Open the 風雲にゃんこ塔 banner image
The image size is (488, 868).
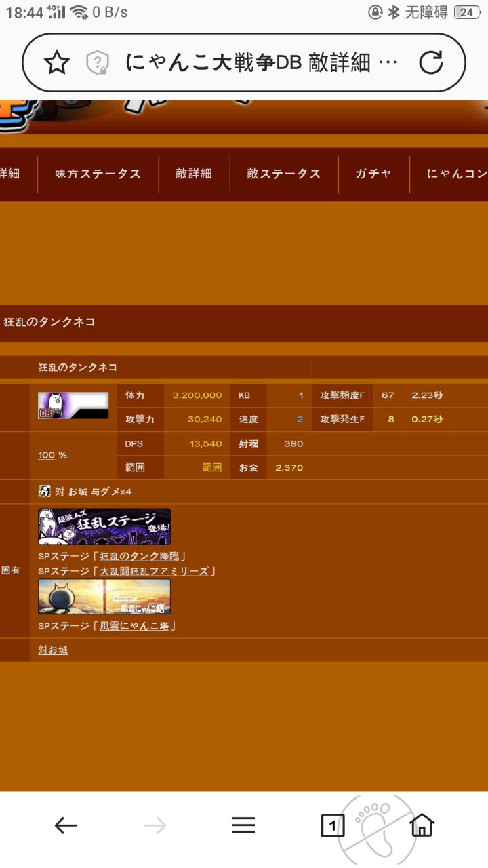point(104,597)
